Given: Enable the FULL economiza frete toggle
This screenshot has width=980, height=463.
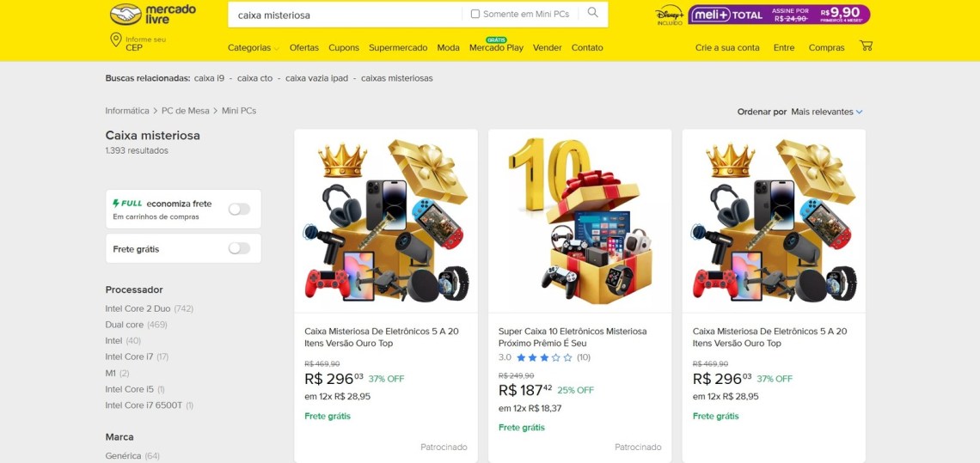Looking at the screenshot, I should [x=239, y=209].
